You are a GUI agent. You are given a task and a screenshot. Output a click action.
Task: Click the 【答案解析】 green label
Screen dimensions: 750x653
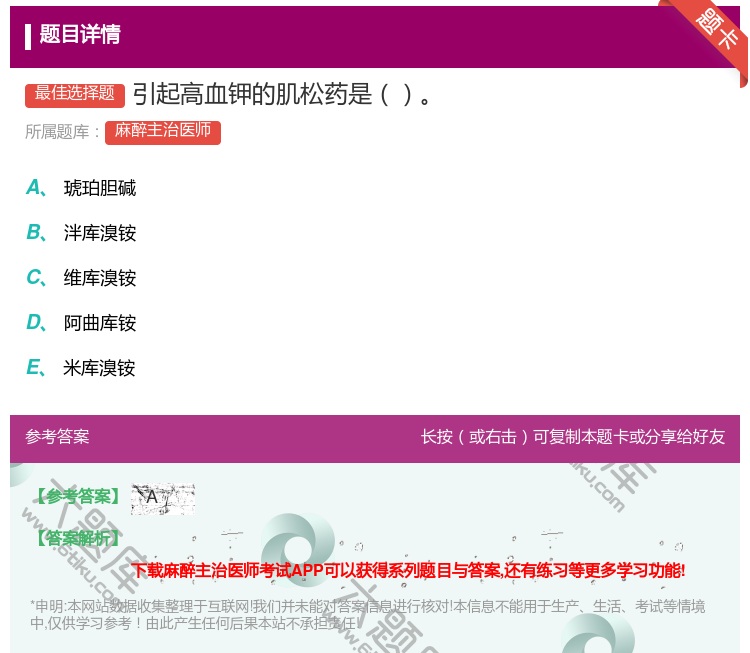pos(76,538)
